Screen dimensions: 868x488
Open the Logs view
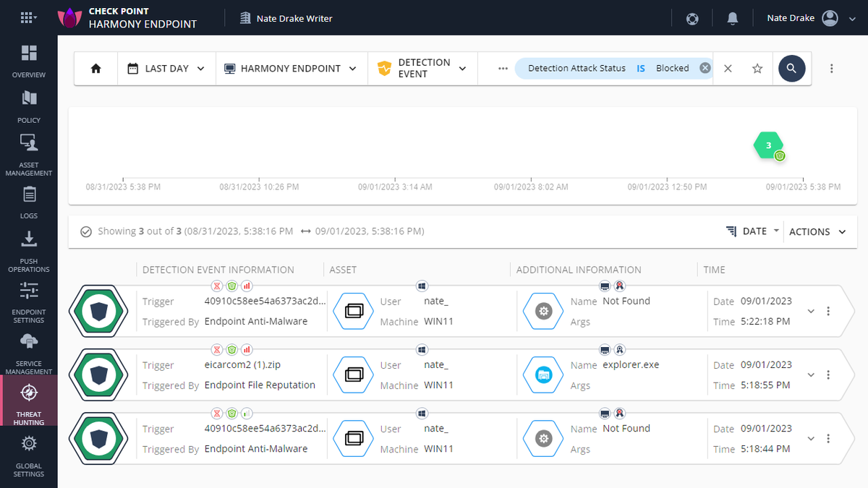coord(29,200)
